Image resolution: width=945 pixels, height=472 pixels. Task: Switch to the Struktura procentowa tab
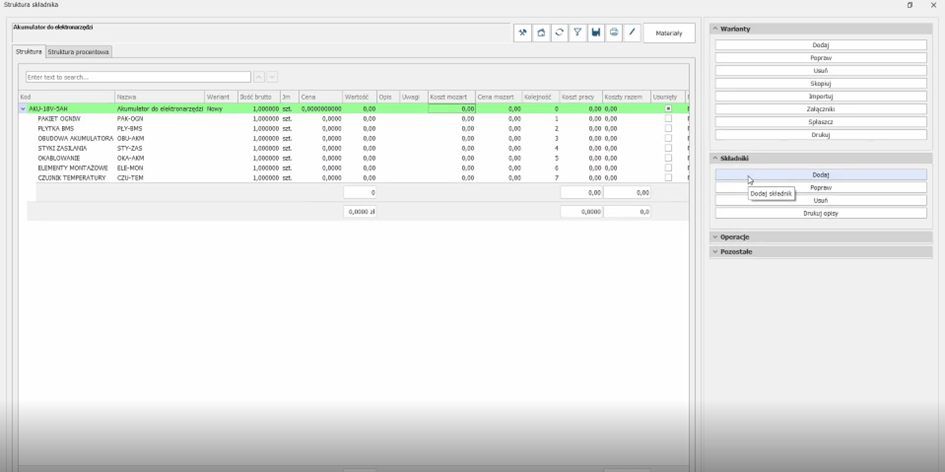point(79,51)
